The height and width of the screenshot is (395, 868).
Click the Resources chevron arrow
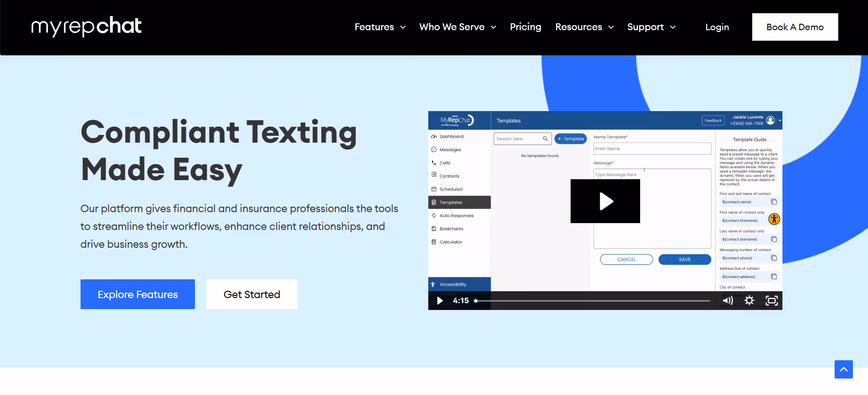(611, 27)
